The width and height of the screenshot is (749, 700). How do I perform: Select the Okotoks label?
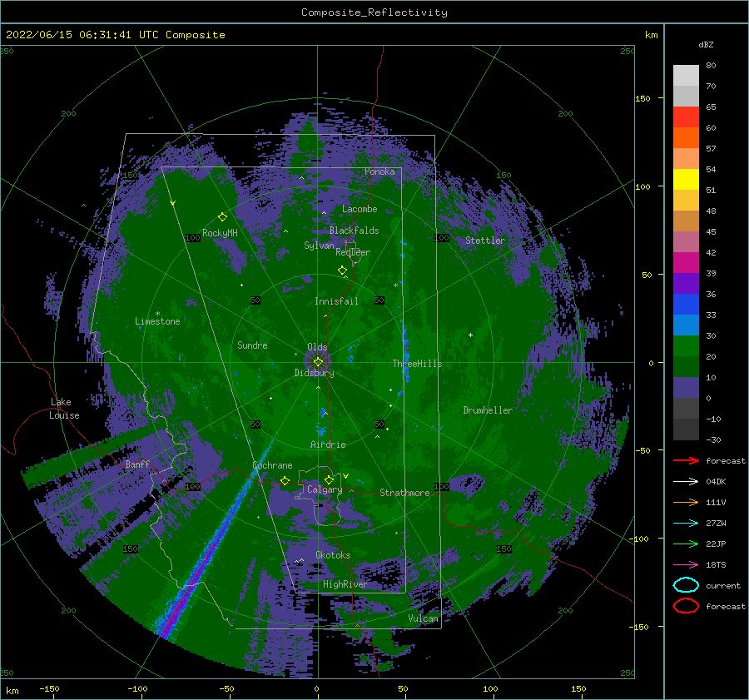(x=334, y=555)
